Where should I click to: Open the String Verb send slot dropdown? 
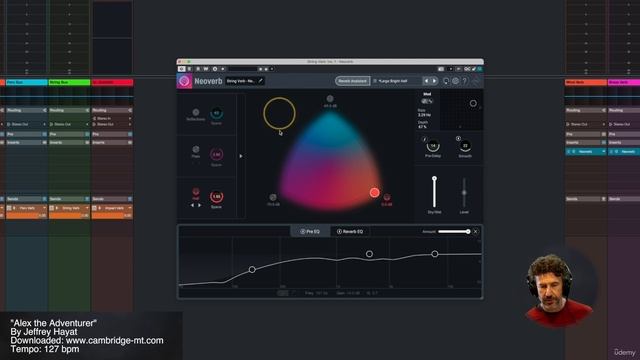(x=87, y=208)
